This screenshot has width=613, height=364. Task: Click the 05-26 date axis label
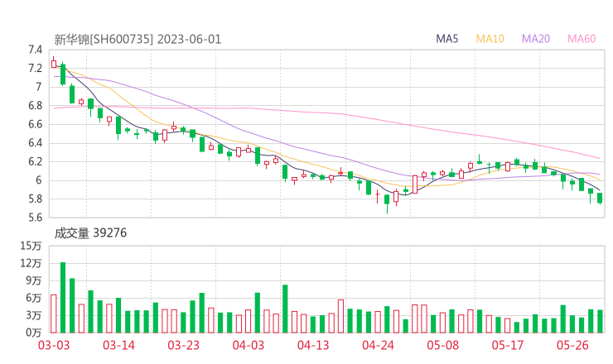572,345
